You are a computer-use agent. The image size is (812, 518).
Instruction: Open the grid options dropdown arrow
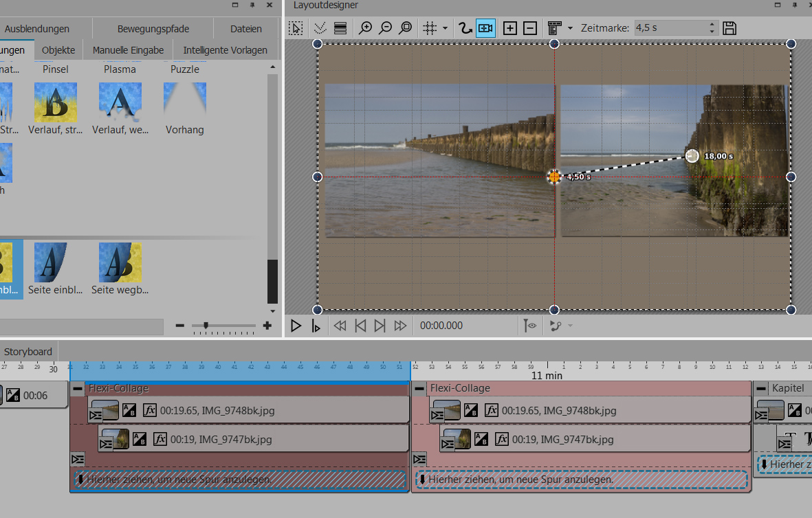coord(445,28)
